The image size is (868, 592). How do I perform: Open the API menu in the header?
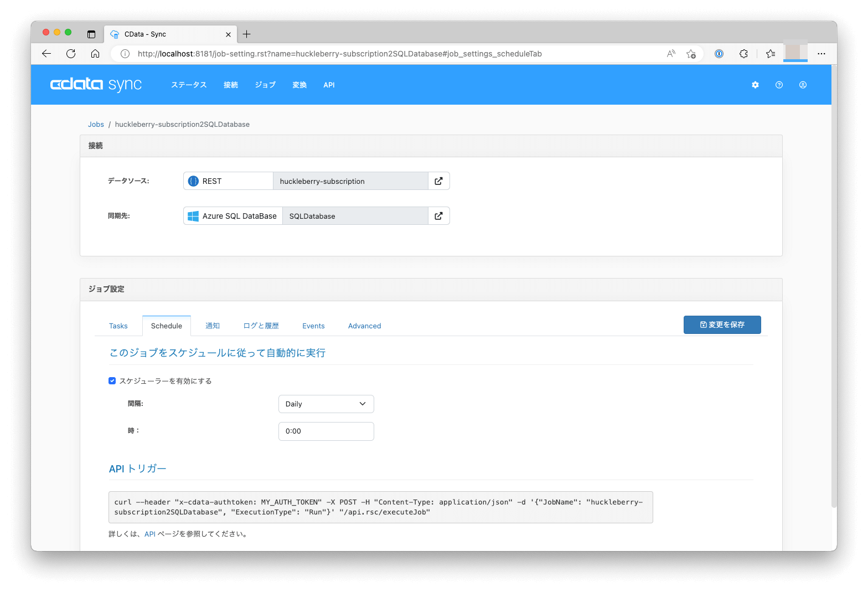pyautogui.click(x=329, y=85)
